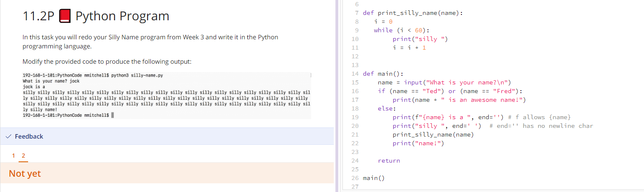Image resolution: width=644 pixels, height=192 pixels.
Task: Click the '# f allows {name}' comment
Action: pos(539,117)
